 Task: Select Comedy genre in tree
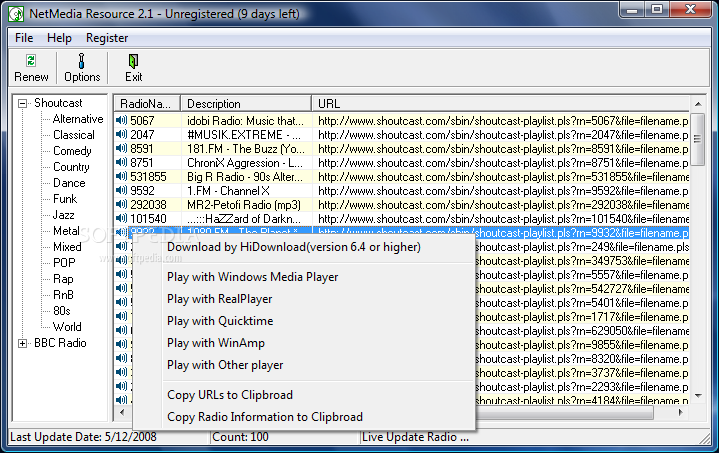tap(72, 151)
